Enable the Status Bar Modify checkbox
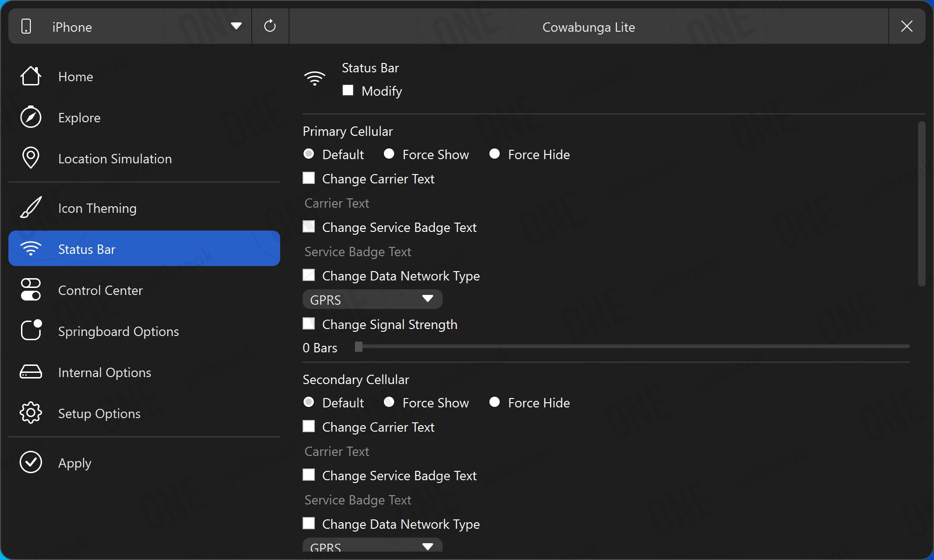 point(348,90)
